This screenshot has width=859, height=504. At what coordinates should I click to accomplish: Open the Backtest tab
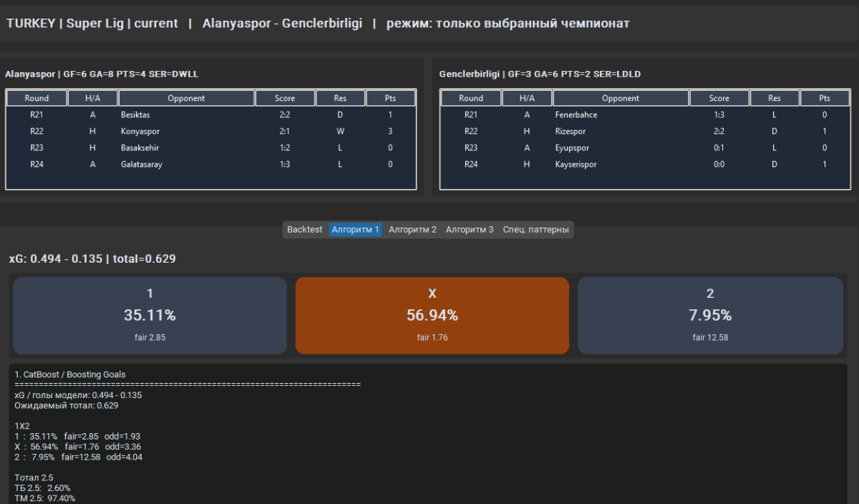coord(305,230)
